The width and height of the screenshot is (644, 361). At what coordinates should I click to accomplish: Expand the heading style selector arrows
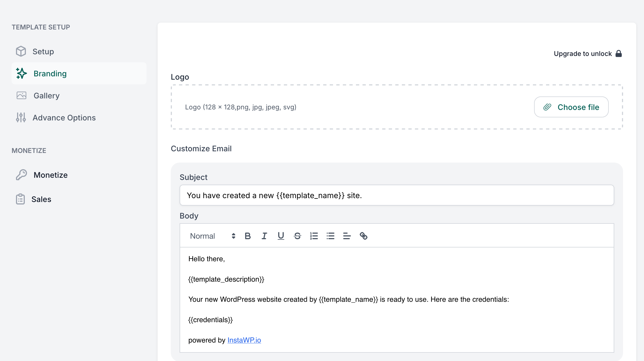[233, 236]
